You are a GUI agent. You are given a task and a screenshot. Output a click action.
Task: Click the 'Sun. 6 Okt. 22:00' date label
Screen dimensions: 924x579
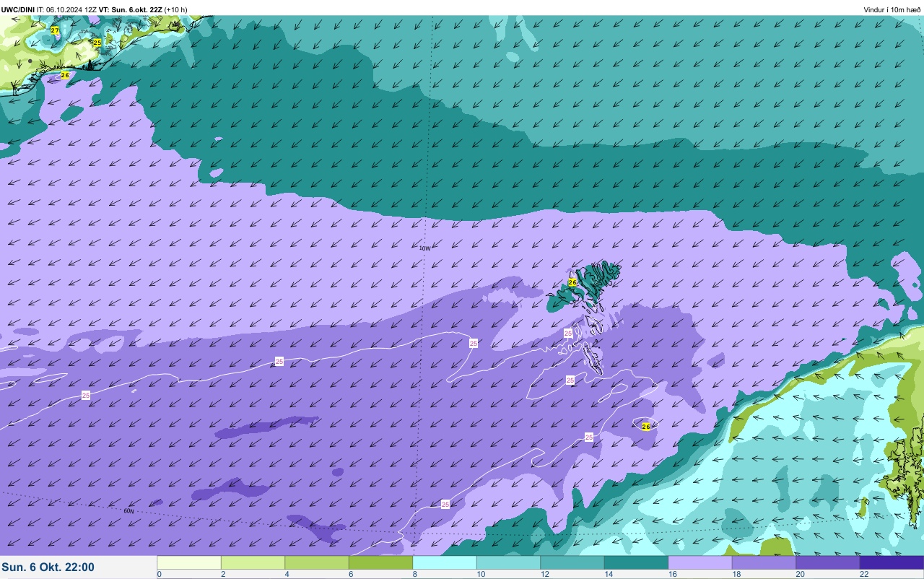48,567
